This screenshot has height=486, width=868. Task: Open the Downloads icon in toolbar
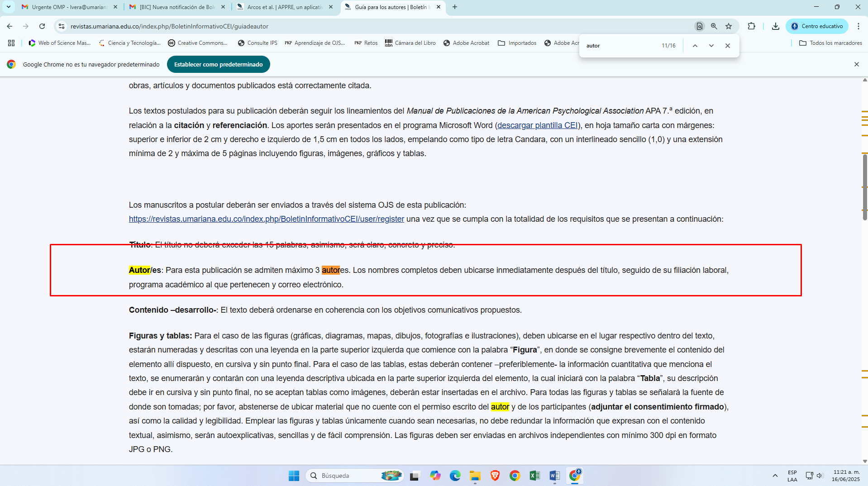(776, 26)
